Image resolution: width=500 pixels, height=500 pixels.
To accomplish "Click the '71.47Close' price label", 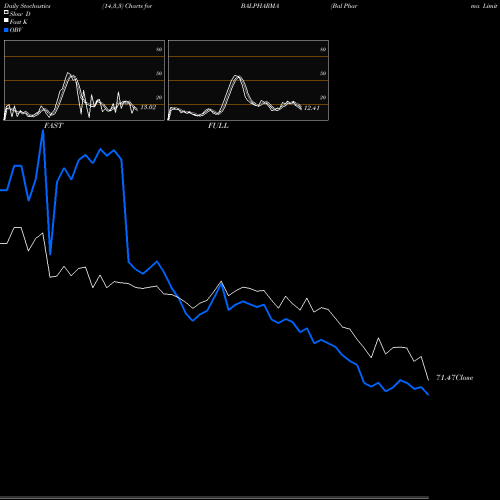I will [x=455, y=378].
